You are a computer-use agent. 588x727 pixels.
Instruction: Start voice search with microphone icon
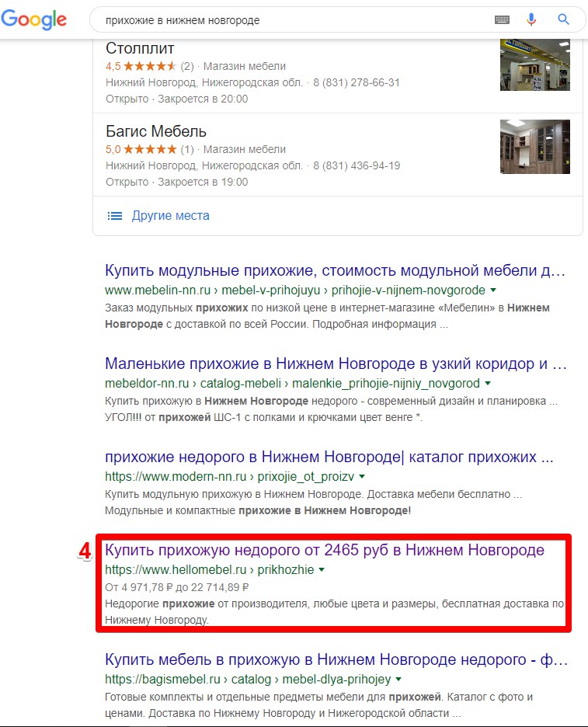click(531, 19)
